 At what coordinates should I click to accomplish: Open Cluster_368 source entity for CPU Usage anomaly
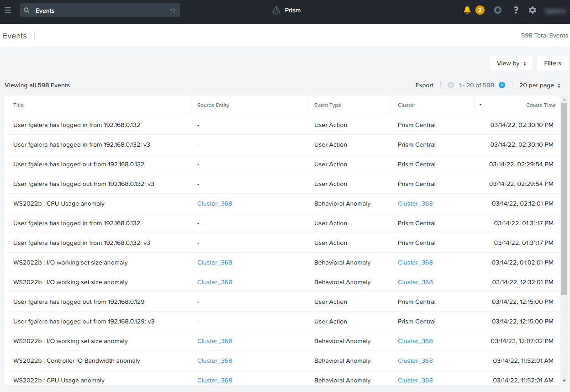215,204
